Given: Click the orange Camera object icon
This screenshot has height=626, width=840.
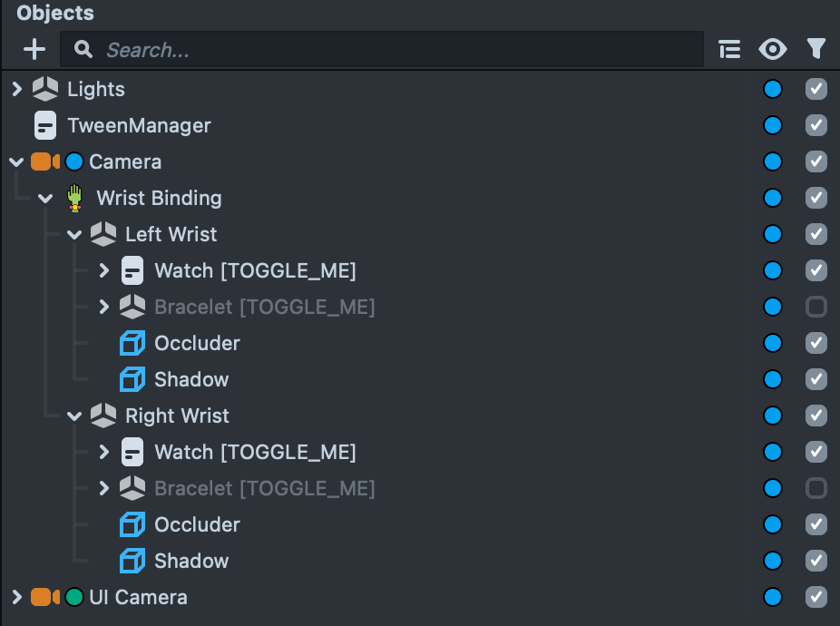Looking at the screenshot, I should click(x=44, y=161).
